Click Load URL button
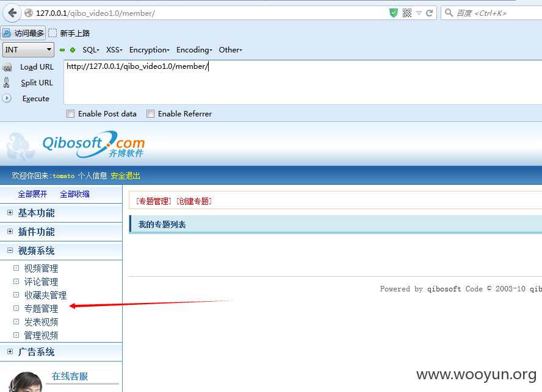Screen dimensions: 542x392 [37, 66]
